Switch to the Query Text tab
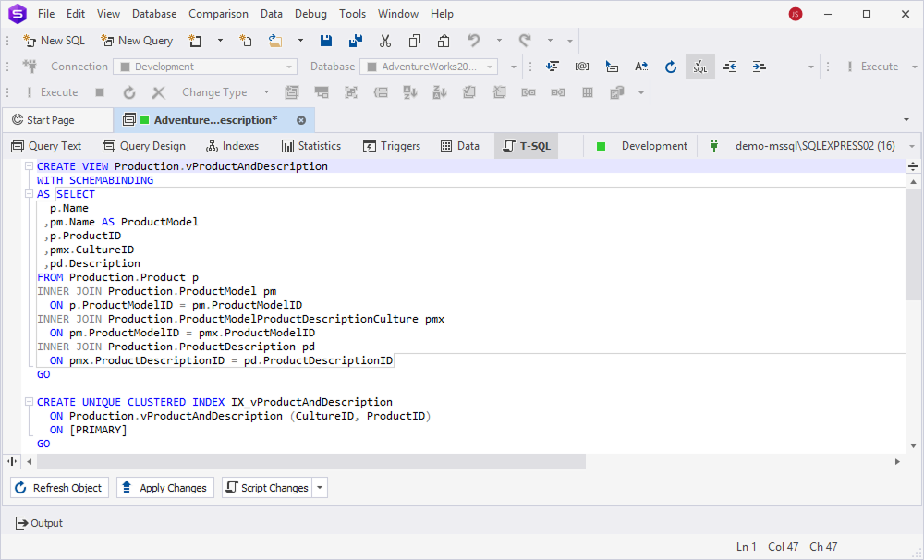Viewport: 924px width, 560px height. [46, 146]
